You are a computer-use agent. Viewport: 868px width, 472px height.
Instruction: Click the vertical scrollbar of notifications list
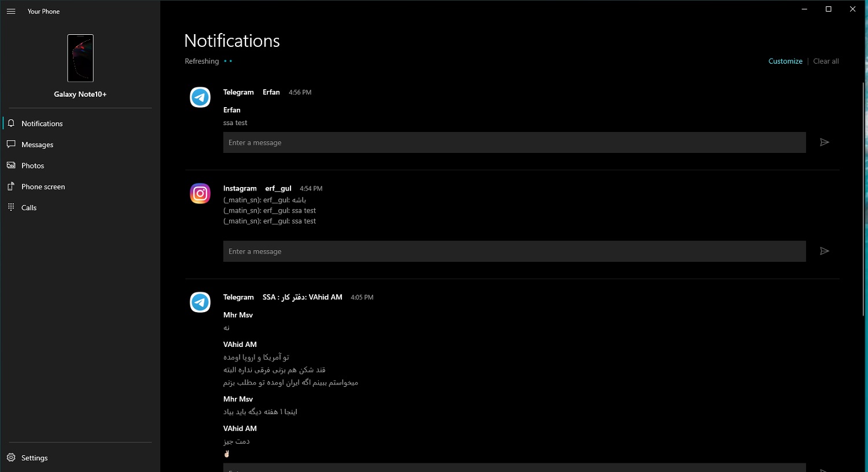click(863, 199)
